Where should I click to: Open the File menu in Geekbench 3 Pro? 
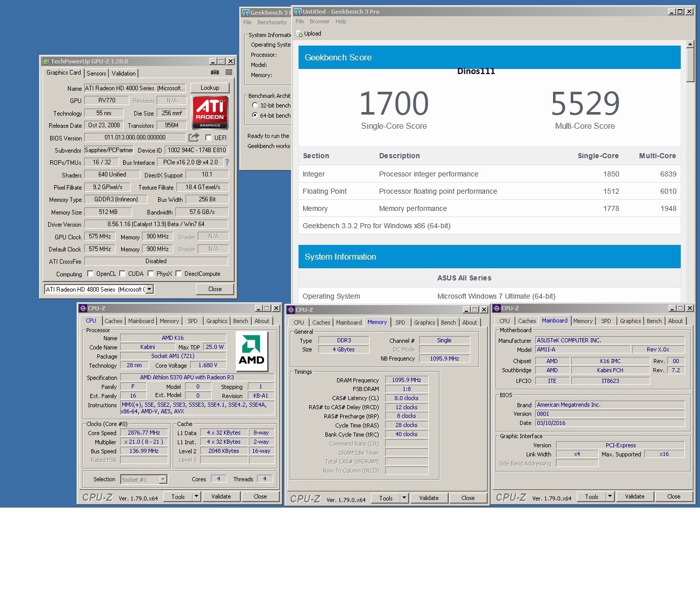(300, 21)
